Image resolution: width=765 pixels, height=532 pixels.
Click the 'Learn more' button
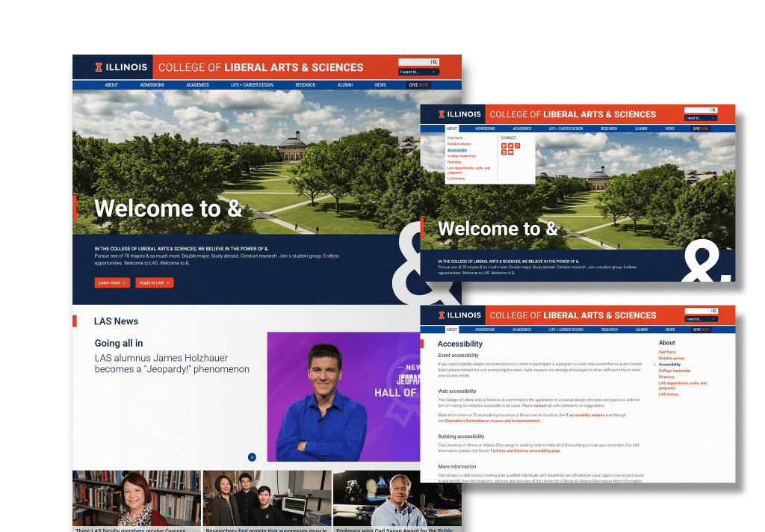pyautogui.click(x=112, y=282)
